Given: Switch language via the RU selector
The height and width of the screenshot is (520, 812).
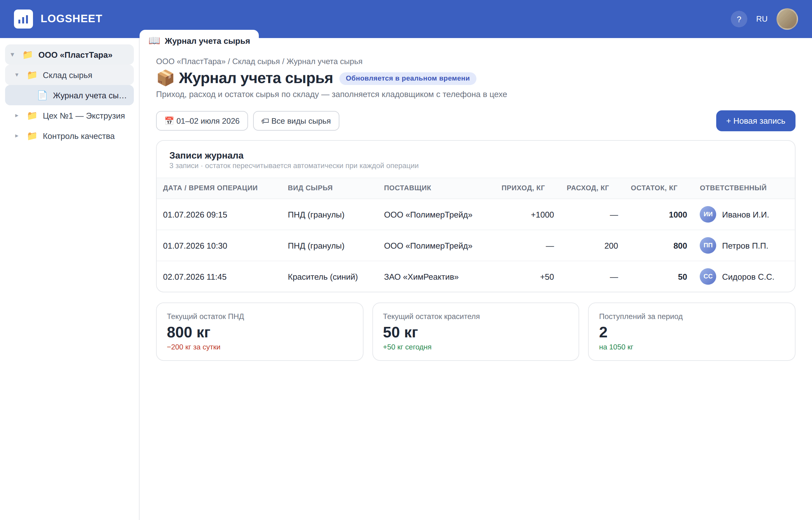Looking at the screenshot, I should coord(761,19).
